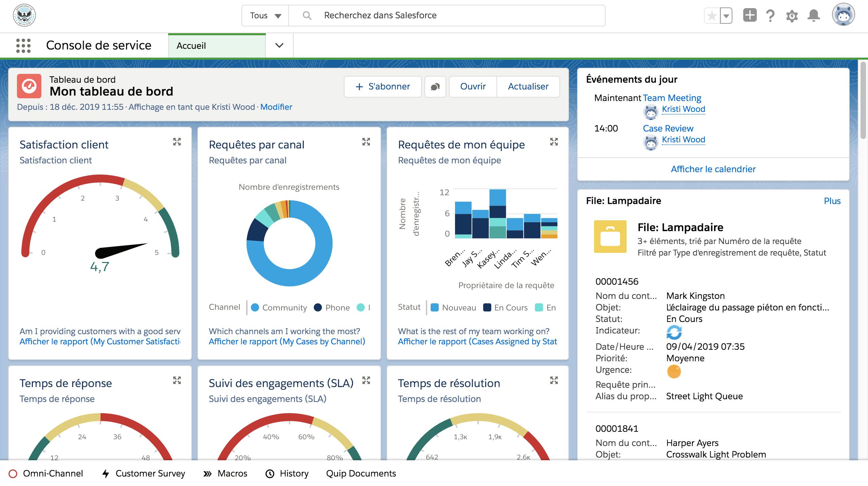Click the Ouvrir button

tap(473, 87)
